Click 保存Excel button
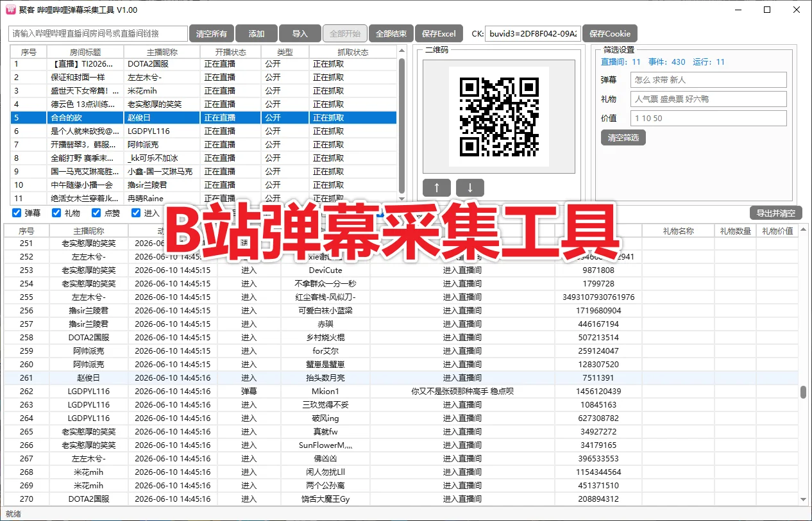This screenshot has height=521, width=812. tap(439, 34)
